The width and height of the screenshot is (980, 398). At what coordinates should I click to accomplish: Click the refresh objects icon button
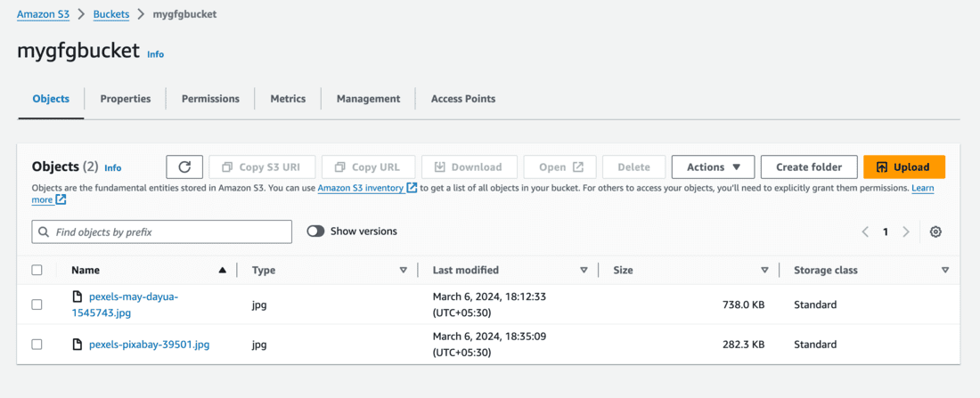pos(184,167)
